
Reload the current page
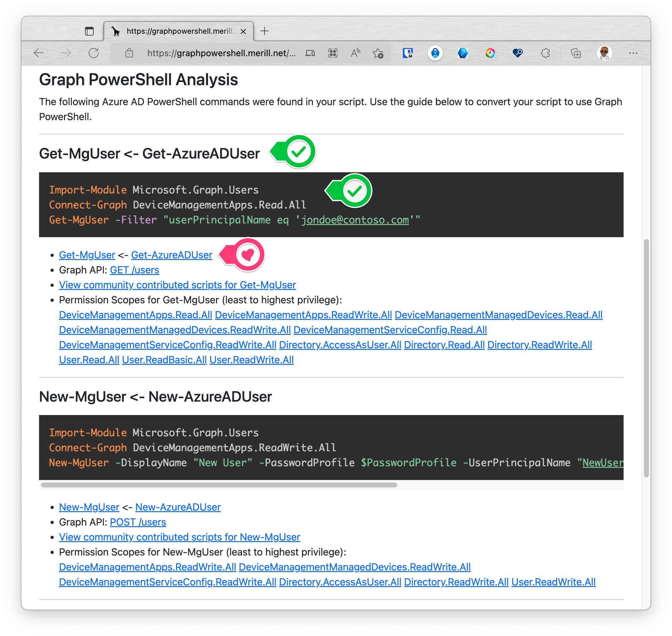94,53
